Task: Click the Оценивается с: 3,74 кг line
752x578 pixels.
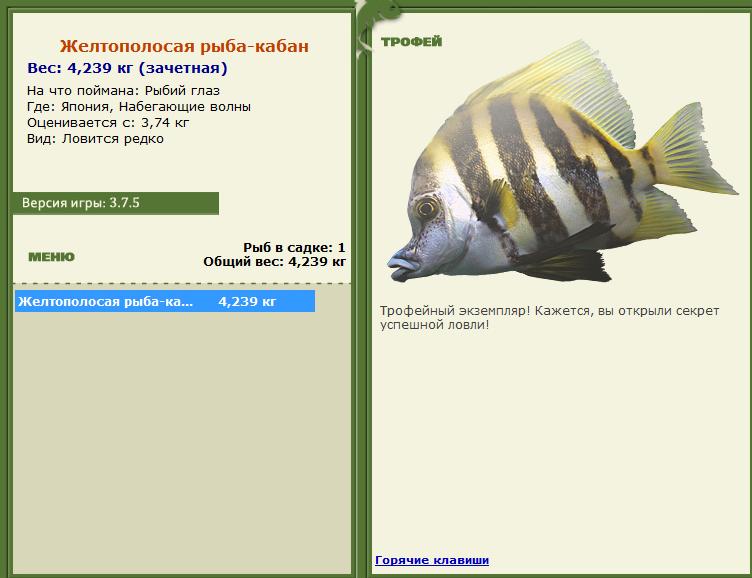Action: 108,123
